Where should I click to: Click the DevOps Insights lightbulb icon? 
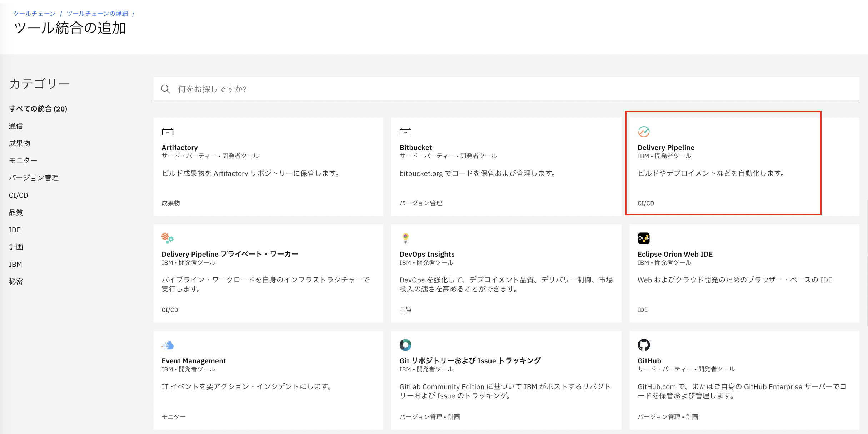click(405, 238)
